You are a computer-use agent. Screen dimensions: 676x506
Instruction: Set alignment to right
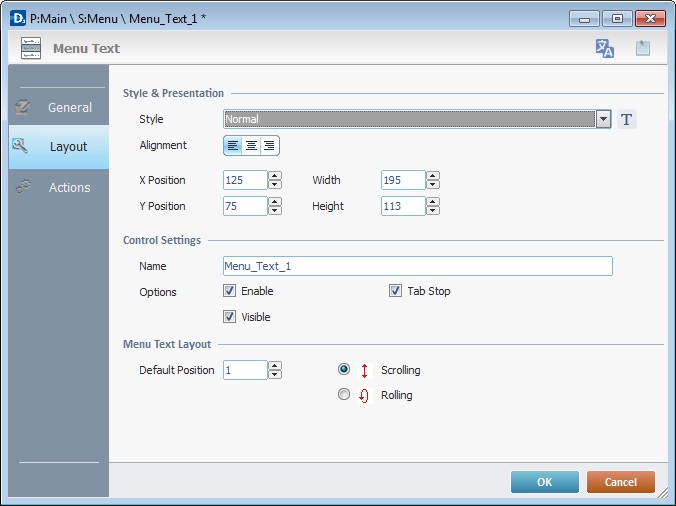point(269,146)
